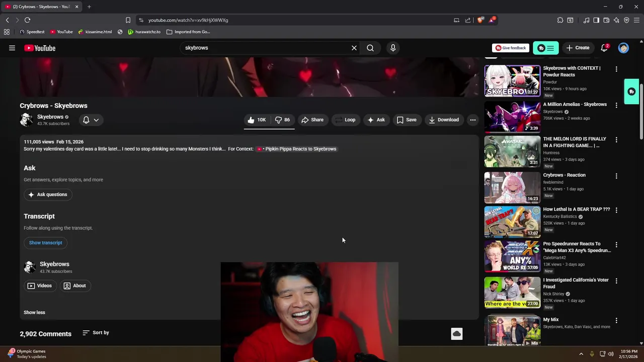Like the video with 10K thumbs up

[x=257, y=120]
